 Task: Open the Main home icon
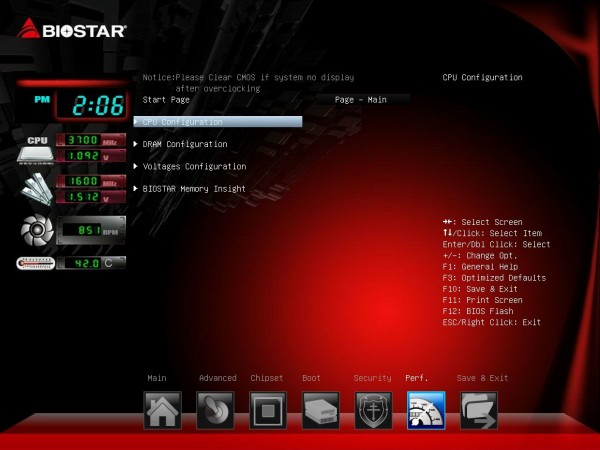(162, 411)
